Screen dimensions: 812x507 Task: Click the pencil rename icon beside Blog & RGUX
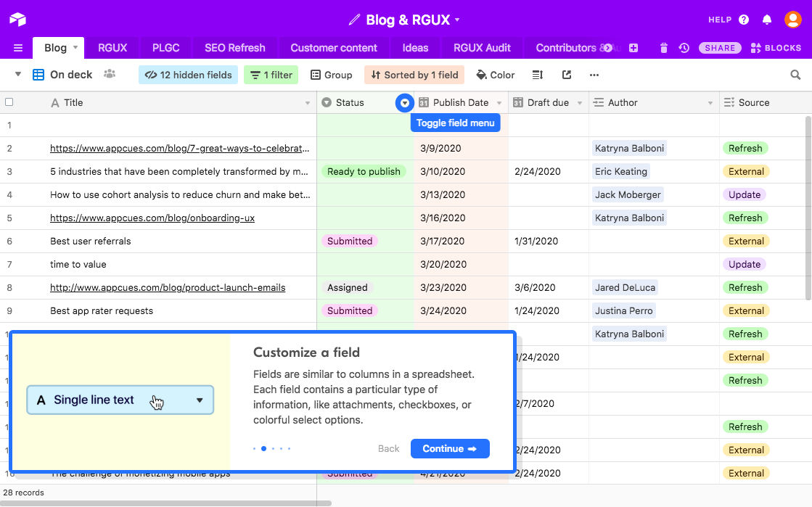pos(354,20)
